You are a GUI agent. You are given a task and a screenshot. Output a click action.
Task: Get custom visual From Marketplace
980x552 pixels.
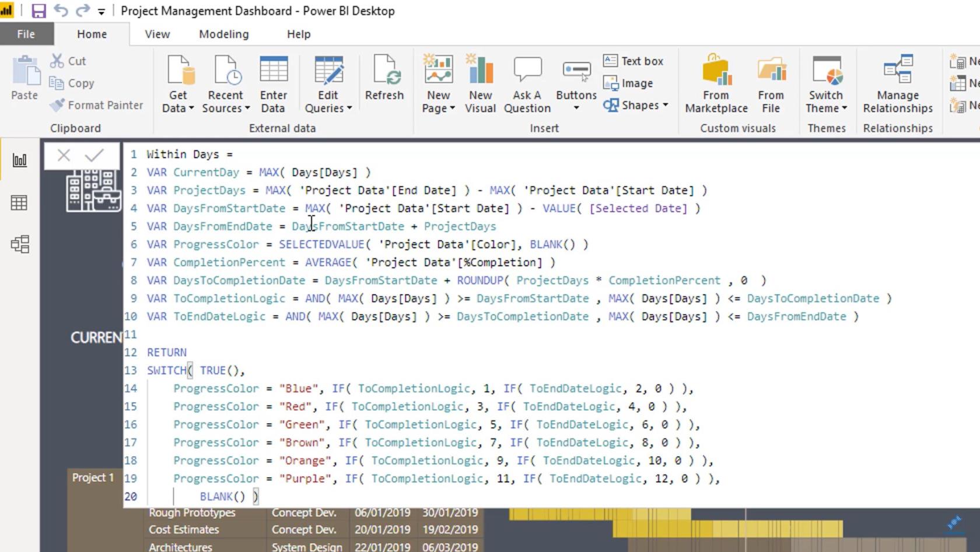tap(716, 83)
